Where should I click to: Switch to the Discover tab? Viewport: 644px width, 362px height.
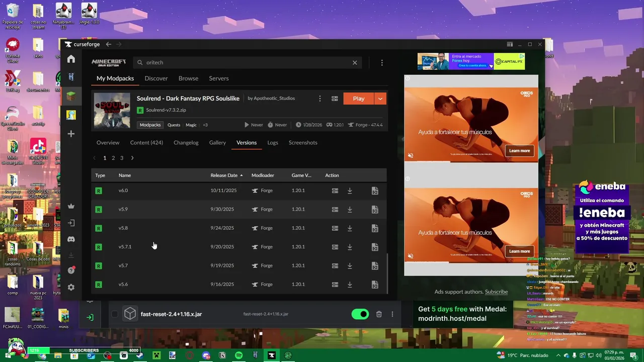tap(156, 78)
